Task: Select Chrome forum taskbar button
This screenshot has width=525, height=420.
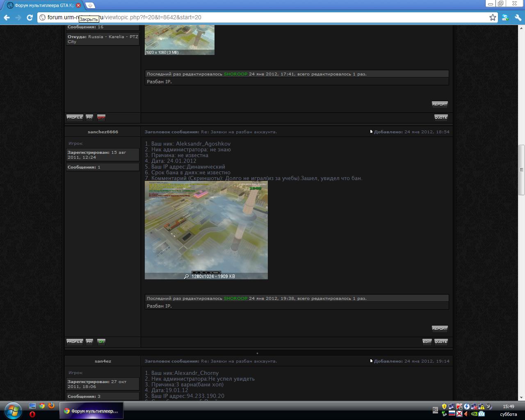Action: pos(91,411)
